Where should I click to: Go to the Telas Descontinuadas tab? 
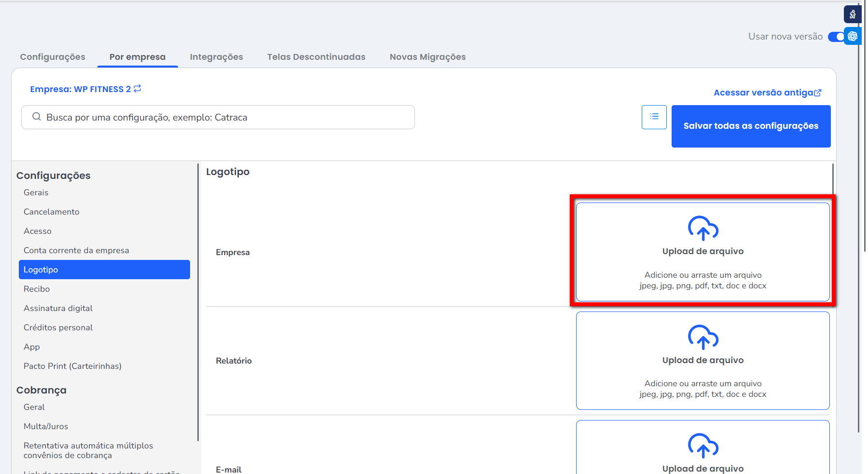point(316,57)
